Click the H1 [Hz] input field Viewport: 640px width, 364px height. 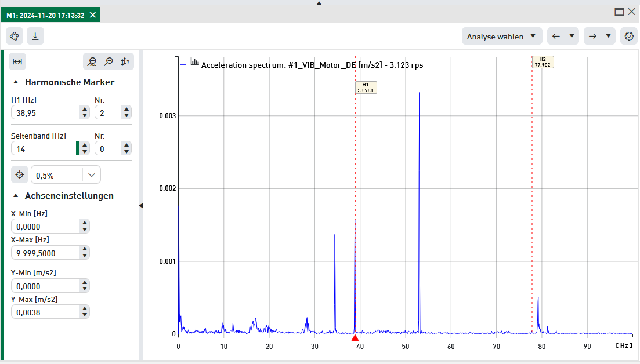(x=45, y=112)
